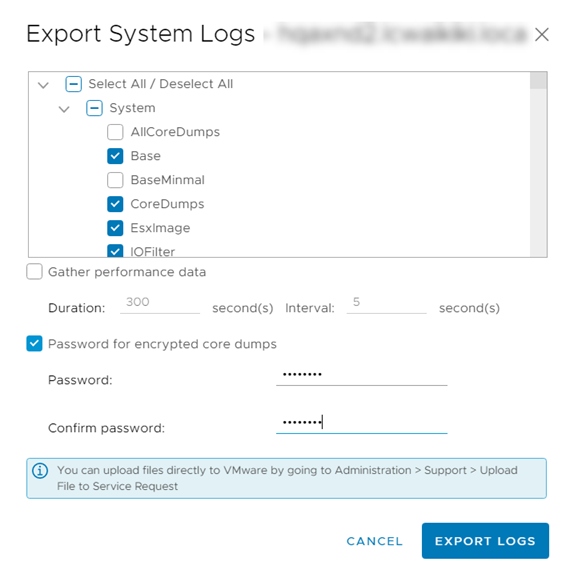Uncheck the CoreDumps option
This screenshot has height=578, width=570.
[x=115, y=204]
